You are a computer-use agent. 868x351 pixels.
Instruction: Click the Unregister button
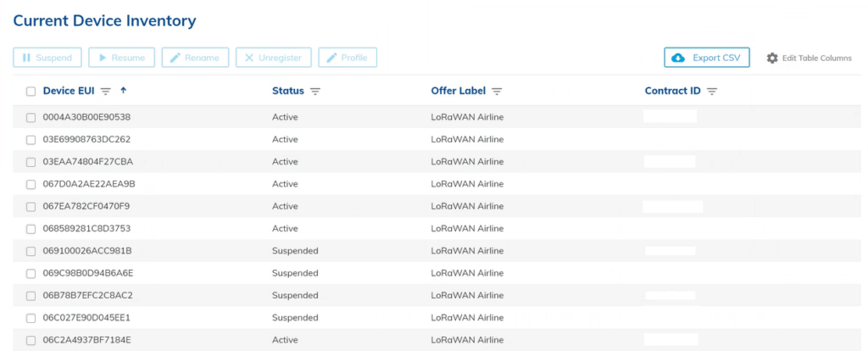(274, 58)
